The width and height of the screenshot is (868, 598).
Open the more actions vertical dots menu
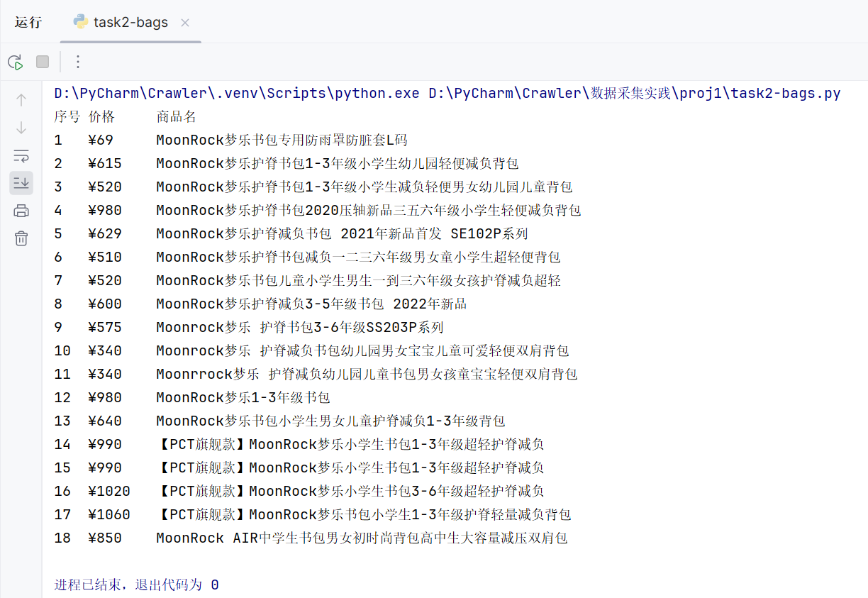(78, 62)
